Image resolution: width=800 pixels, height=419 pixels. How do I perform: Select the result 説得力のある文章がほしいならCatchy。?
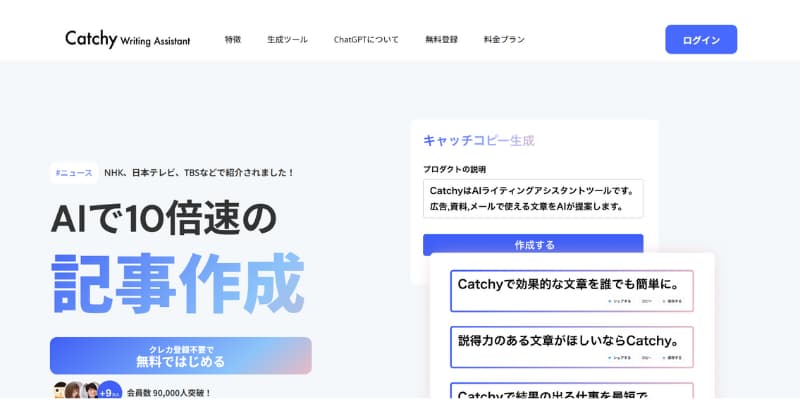(572, 347)
